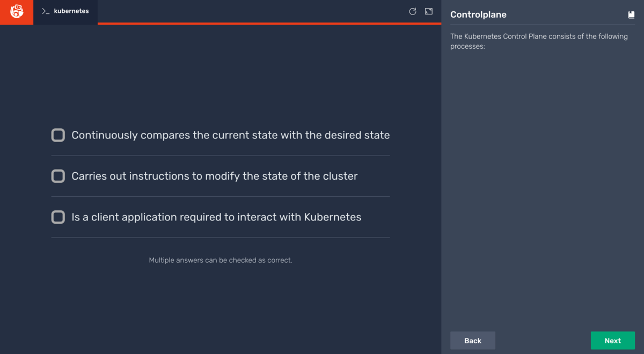Go to next step with Next button
The image size is (644, 354).
pos(613,341)
